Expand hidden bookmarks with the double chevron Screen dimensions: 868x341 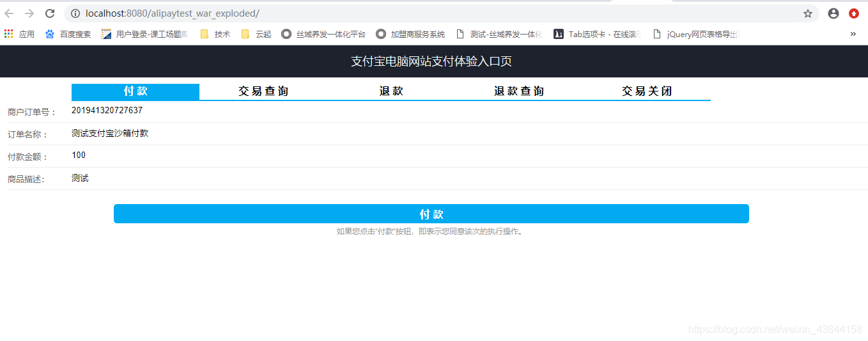[x=853, y=34]
